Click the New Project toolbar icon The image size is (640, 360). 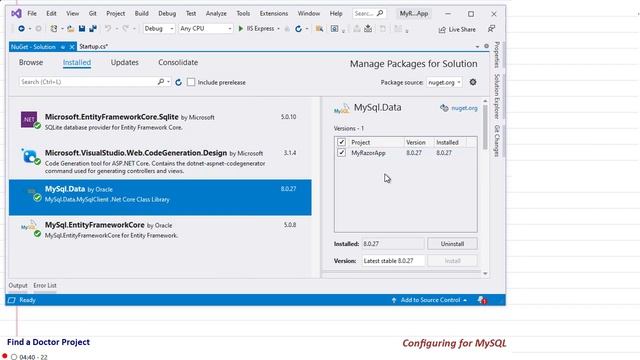(x=53, y=29)
